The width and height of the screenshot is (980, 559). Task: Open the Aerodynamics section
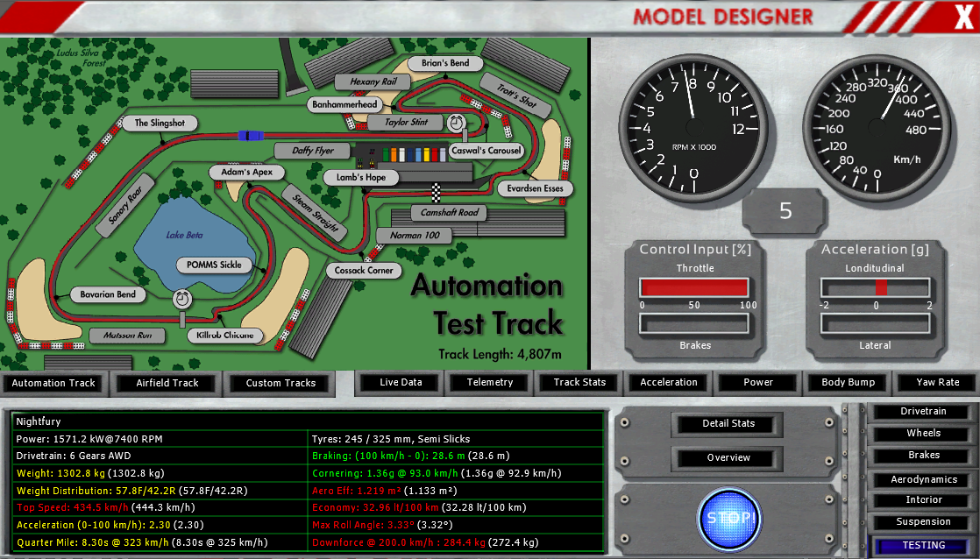click(x=923, y=479)
